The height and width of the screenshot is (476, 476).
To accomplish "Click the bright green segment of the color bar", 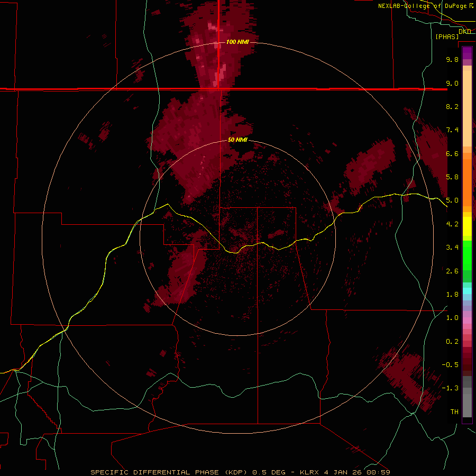I will pyautogui.click(x=467, y=255).
